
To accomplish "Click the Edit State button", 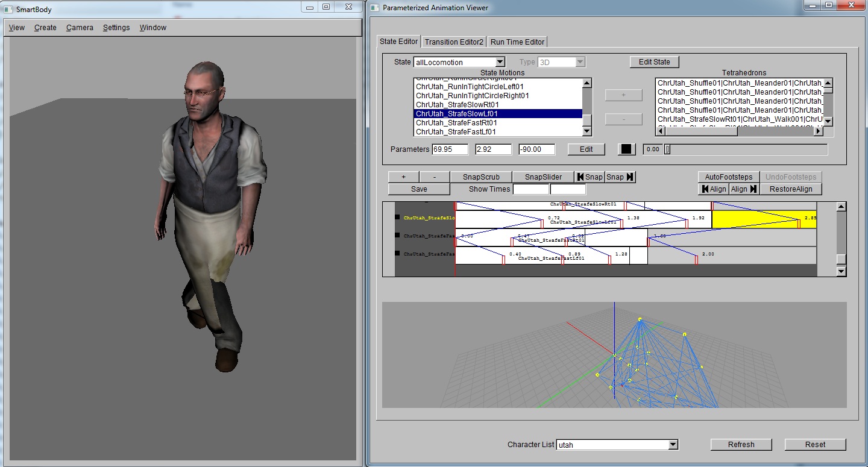I will 655,61.
